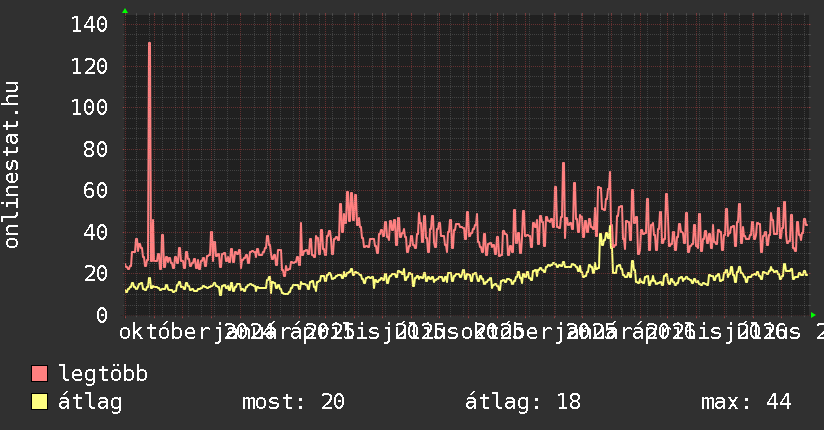Click the yellow átlag legend swatch

coord(39,401)
